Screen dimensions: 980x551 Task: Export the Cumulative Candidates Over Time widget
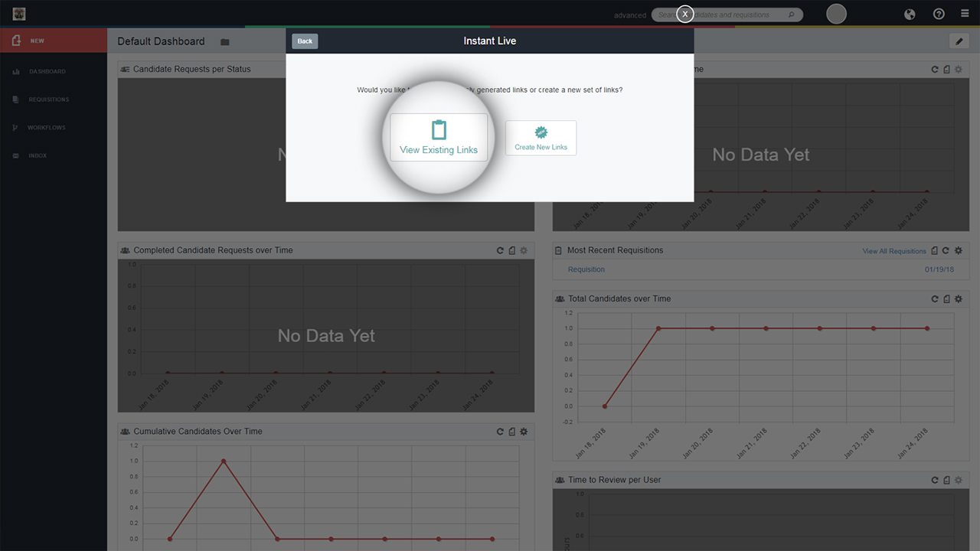click(512, 432)
